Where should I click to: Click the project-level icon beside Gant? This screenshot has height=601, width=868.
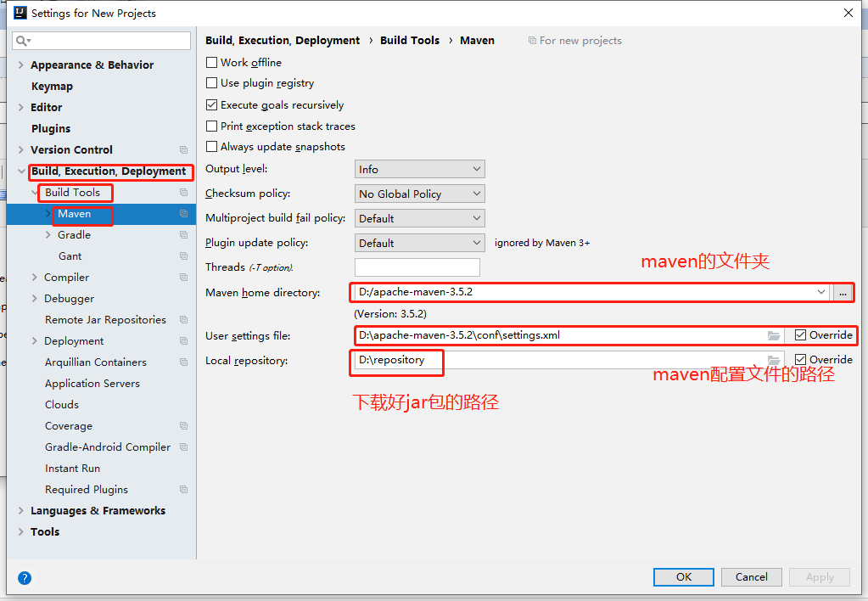click(x=184, y=256)
